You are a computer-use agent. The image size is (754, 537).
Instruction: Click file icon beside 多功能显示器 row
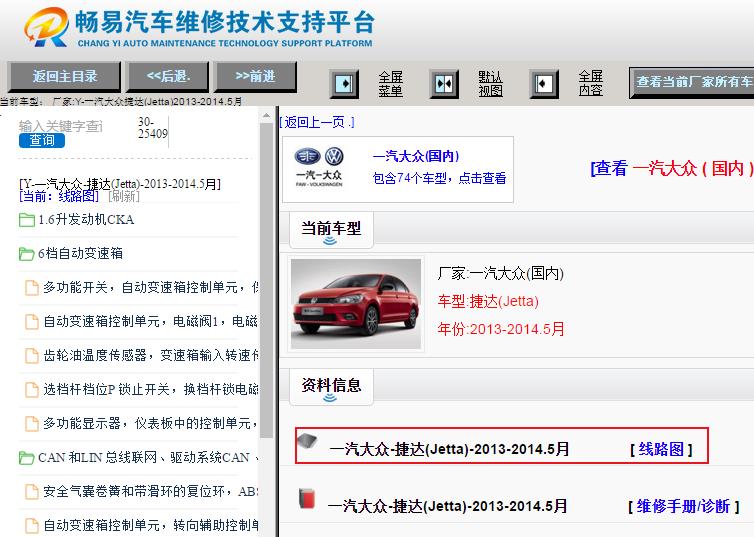coord(32,423)
